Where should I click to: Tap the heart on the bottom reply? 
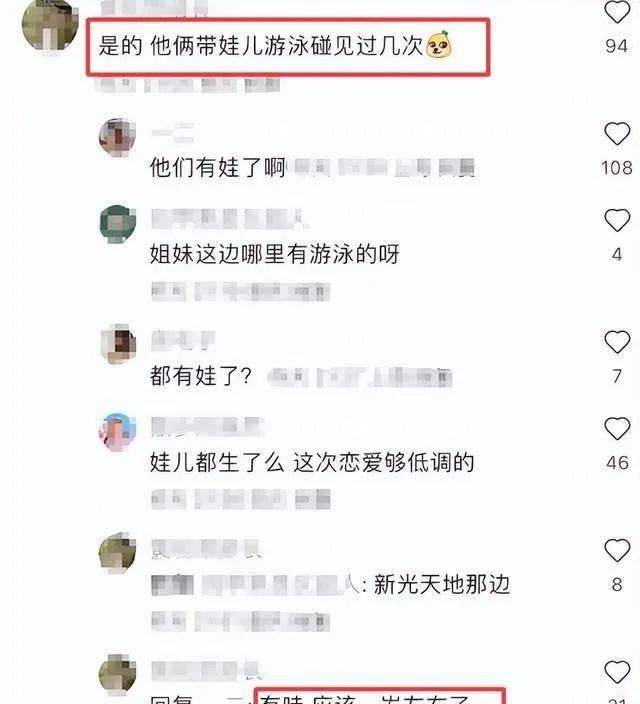click(x=617, y=672)
